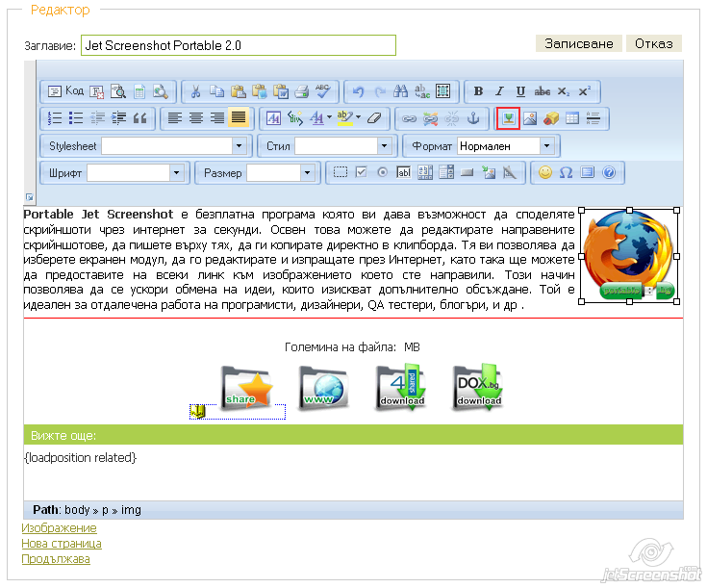Insert a picture with the landscape image icon

pos(530,118)
